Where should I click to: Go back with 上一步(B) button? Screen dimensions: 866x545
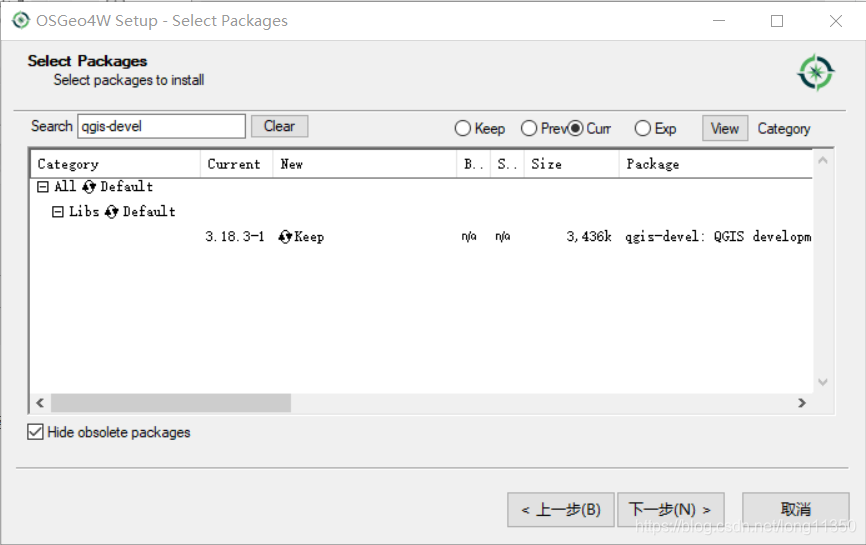pyautogui.click(x=561, y=509)
